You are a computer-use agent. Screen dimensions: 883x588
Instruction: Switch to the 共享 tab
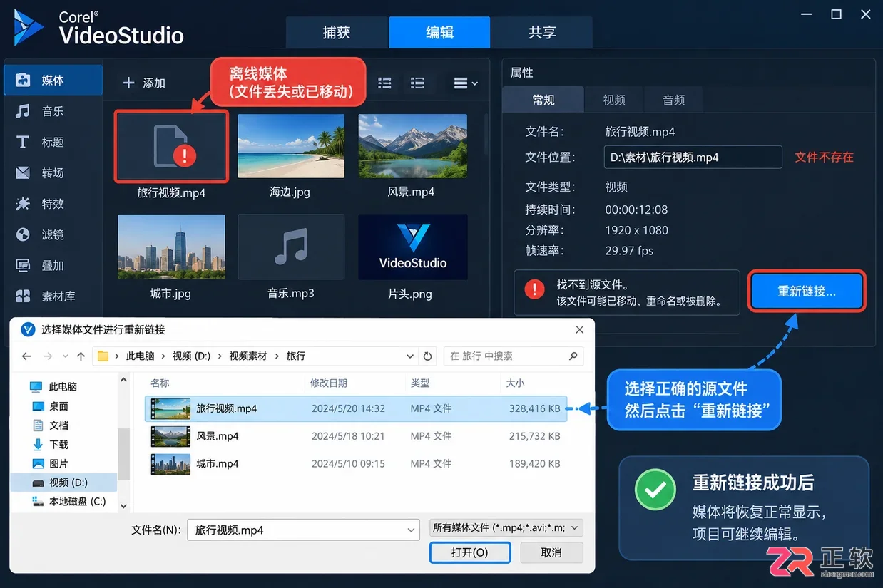542,32
